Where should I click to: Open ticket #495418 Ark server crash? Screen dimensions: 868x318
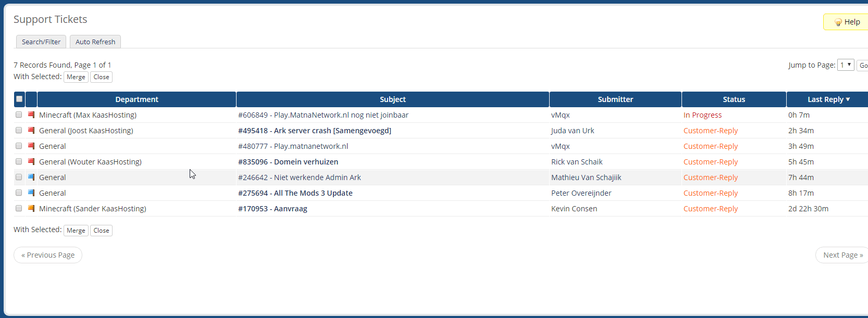pyautogui.click(x=314, y=131)
